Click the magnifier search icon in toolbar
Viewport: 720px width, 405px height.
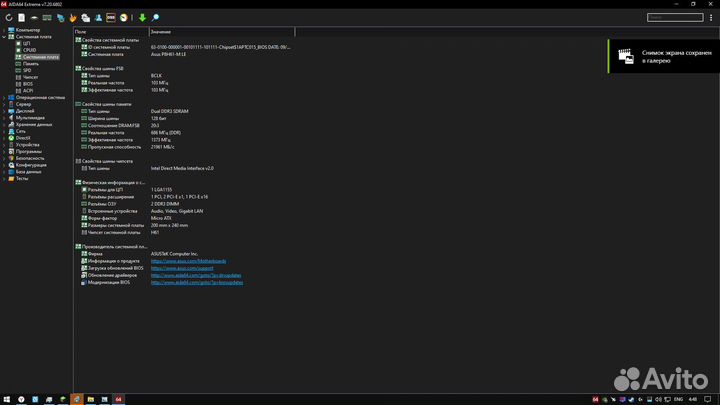click(155, 18)
